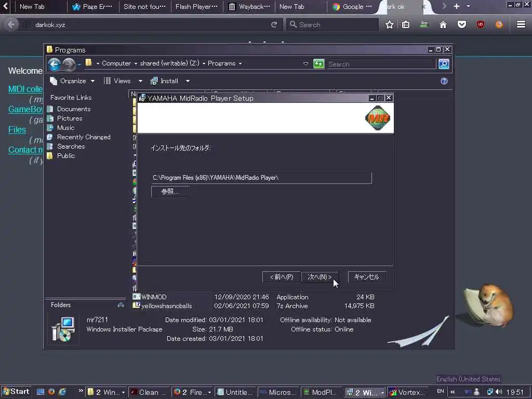Launch Internet Explorer from quick launch
Viewport: 532px width, 399px height.
pyautogui.click(x=62, y=392)
